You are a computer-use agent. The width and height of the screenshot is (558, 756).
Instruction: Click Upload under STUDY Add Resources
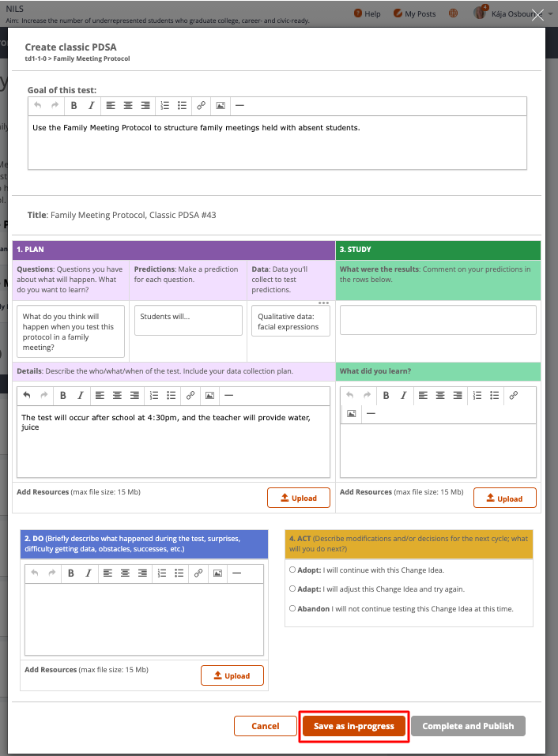point(504,498)
